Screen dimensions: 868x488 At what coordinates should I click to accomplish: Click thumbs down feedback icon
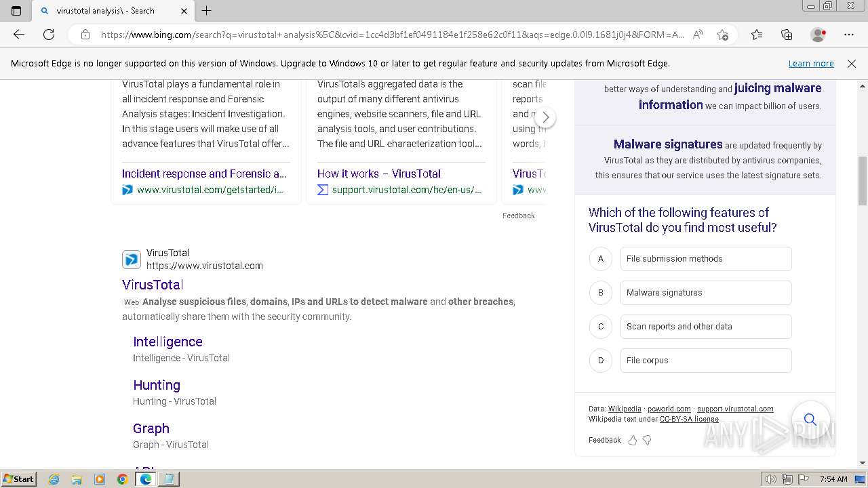(647, 441)
